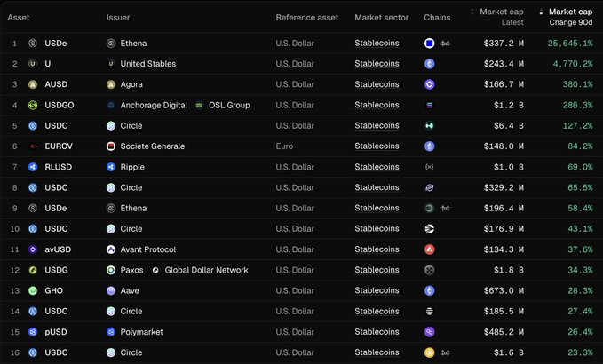
Task: Click the Ethereum chain icon in United Stables row
Action: (430, 64)
